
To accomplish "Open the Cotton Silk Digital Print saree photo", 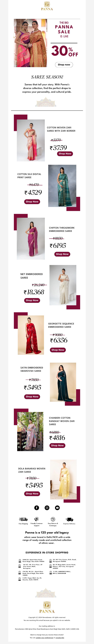I will (x=62, y=186).
